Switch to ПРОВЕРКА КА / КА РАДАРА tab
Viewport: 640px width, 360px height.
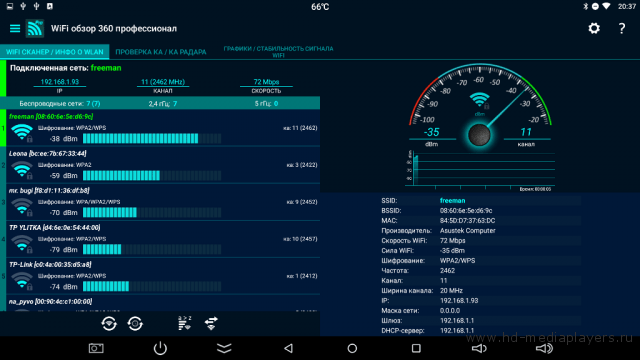[x=161, y=52]
